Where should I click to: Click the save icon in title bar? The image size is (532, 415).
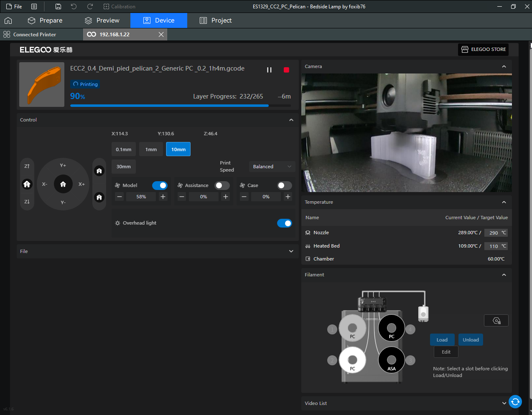pyautogui.click(x=58, y=7)
